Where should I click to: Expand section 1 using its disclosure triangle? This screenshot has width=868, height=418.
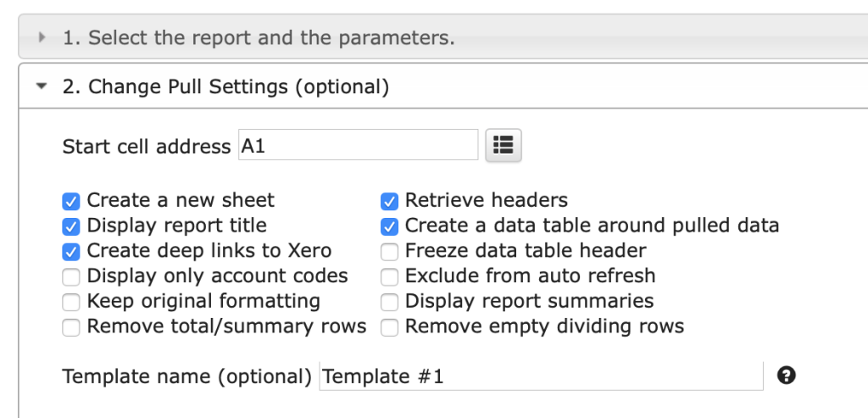pyautogui.click(x=42, y=37)
